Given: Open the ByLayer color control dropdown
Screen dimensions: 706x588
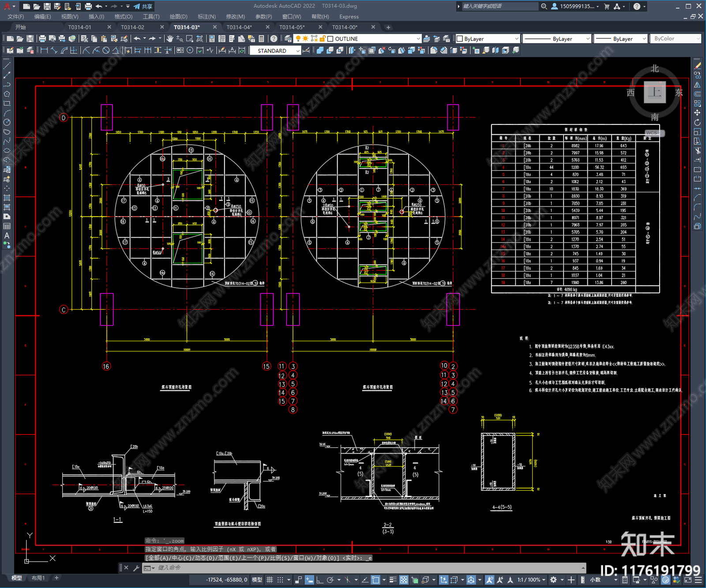Looking at the screenshot, I should (x=517, y=39).
